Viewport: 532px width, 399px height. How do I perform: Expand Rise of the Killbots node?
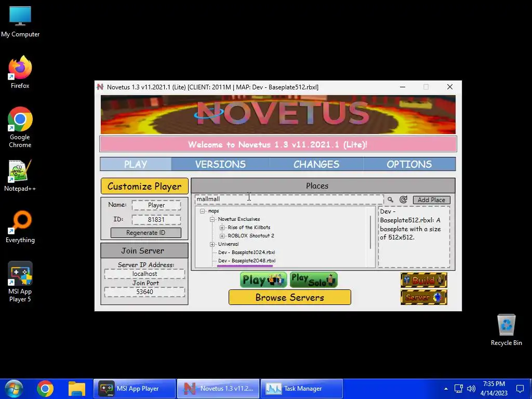(x=222, y=228)
